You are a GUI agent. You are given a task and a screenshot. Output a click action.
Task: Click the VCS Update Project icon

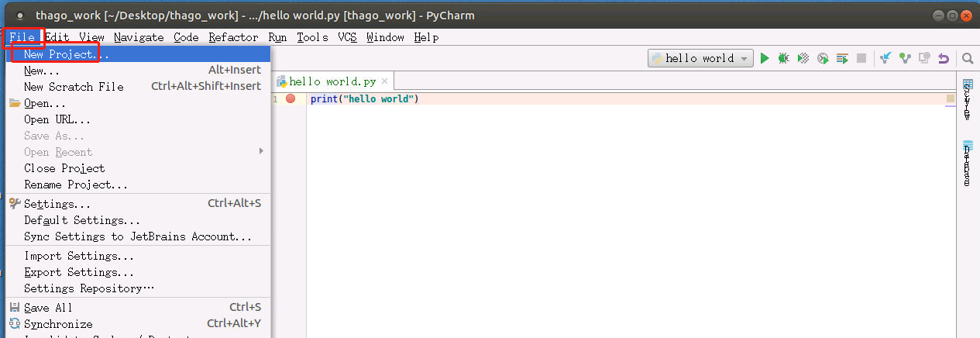(885, 58)
